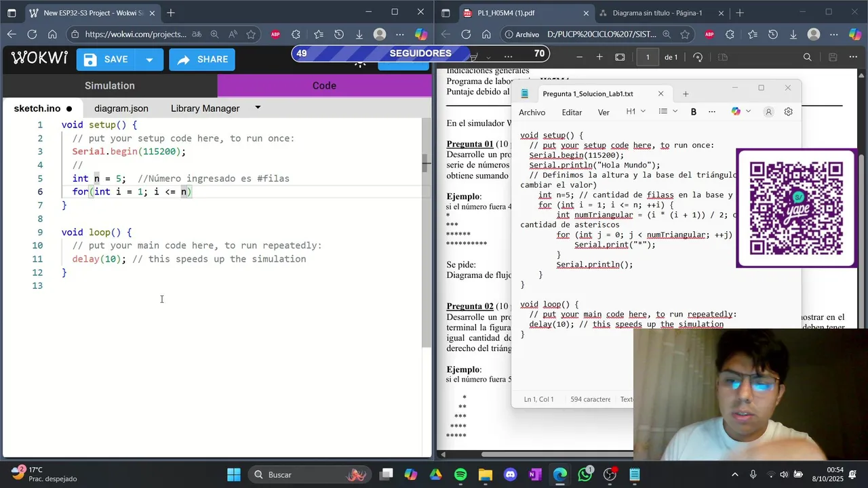Switch to the Code tab
The width and height of the screenshot is (868, 488).
click(324, 85)
